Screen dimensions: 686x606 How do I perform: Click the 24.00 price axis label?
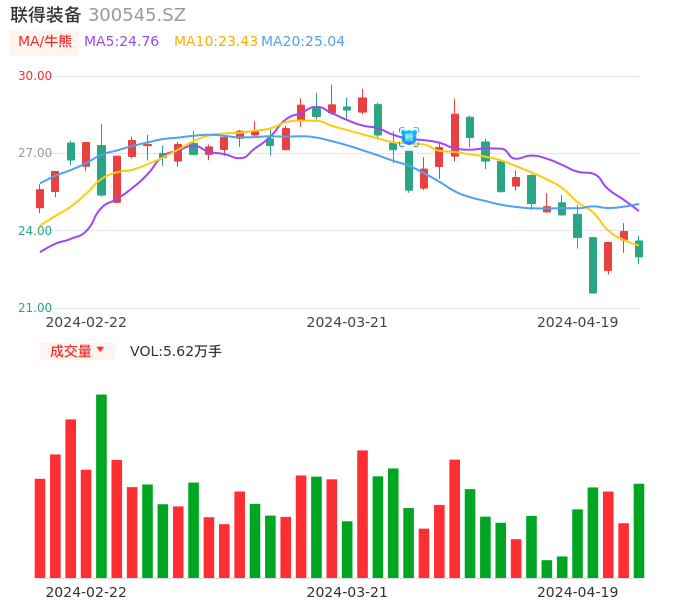(x=35, y=231)
